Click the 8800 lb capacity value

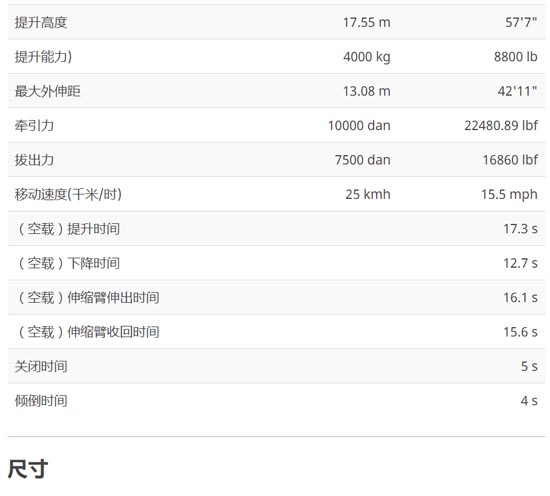(x=516, y=57)
